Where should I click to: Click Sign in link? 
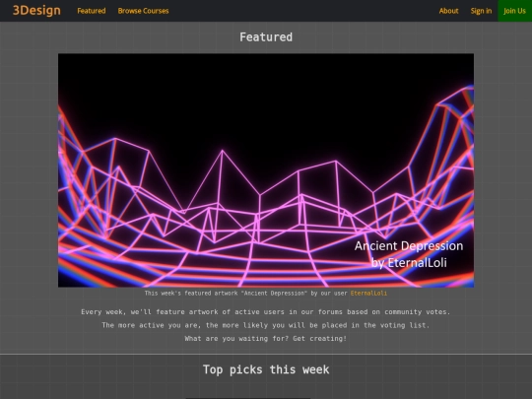tap(481, 11)
